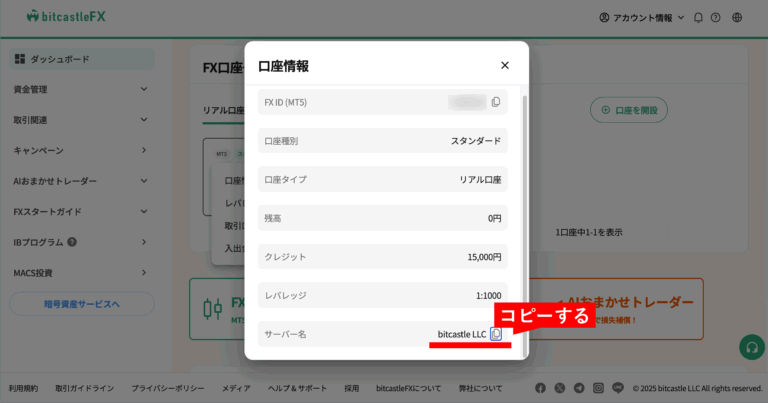The width and height of the screenshot is (768, 403).
Task: Open the notifications bell
Action: 698,18
